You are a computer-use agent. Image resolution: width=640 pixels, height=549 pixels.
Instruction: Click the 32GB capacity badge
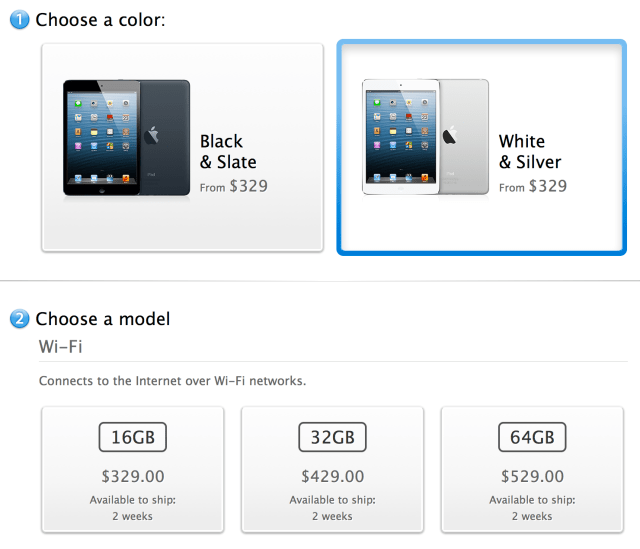332,438
